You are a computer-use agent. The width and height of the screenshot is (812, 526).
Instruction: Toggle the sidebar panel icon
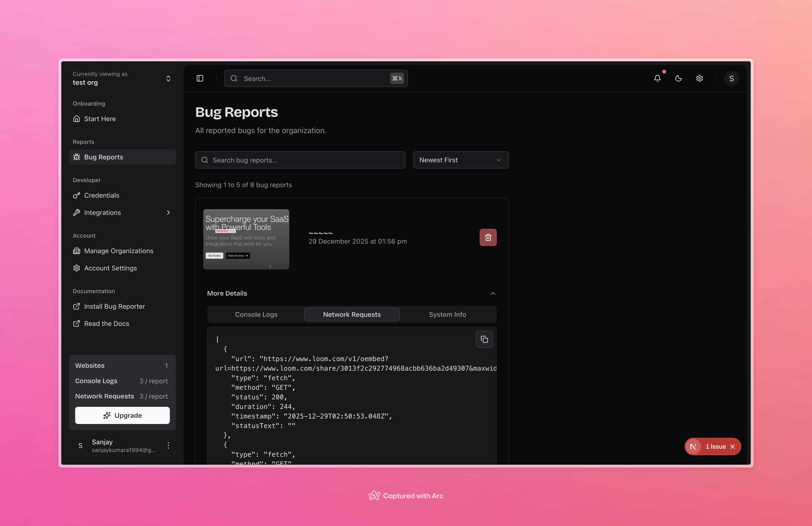coord(200,79)
